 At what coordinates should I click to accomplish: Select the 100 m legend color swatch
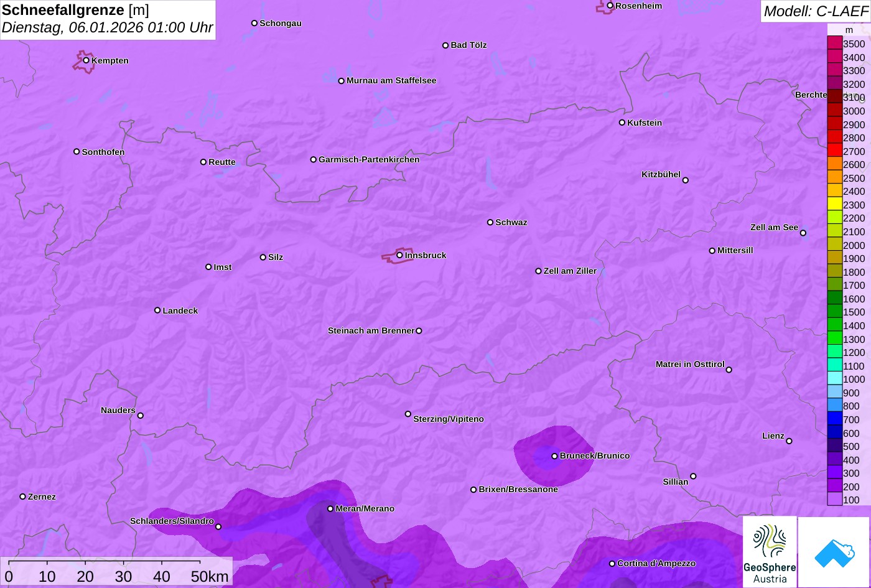(x=835, y=499)
